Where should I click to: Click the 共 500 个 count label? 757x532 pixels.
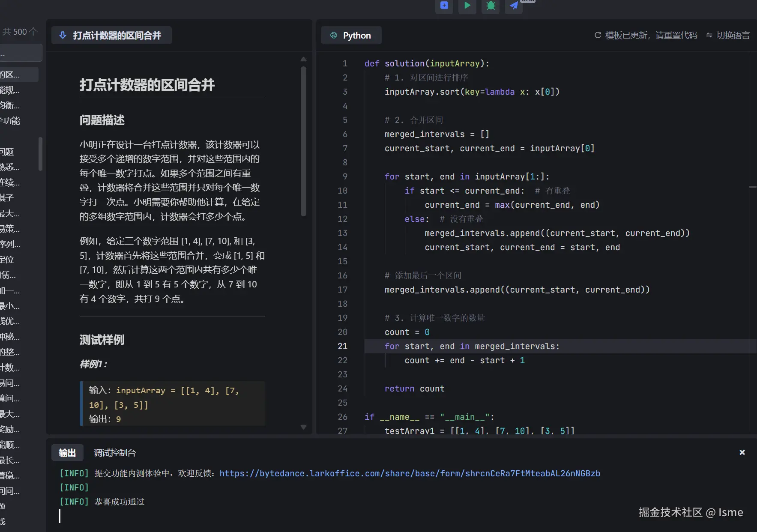(20, 32)
